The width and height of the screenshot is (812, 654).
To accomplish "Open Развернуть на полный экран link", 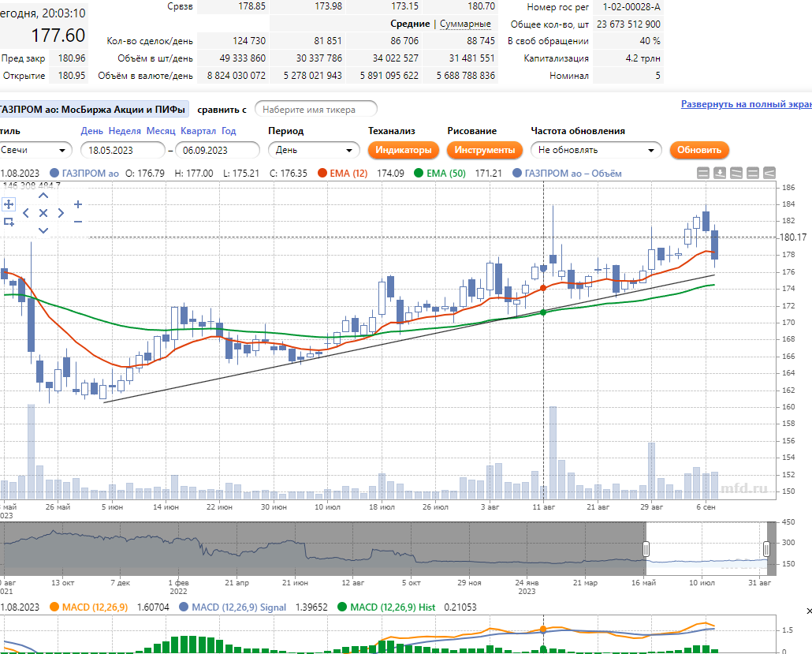I will (x=747, y=104).
